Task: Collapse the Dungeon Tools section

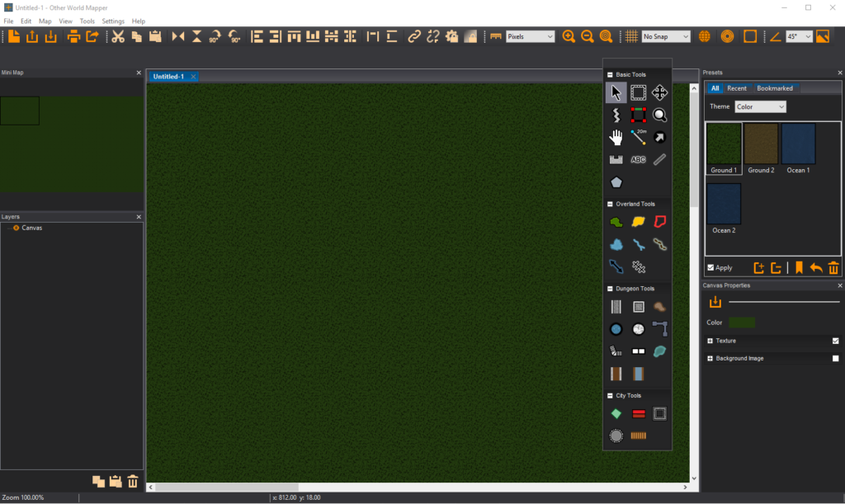Action: (x=610, y=289)
